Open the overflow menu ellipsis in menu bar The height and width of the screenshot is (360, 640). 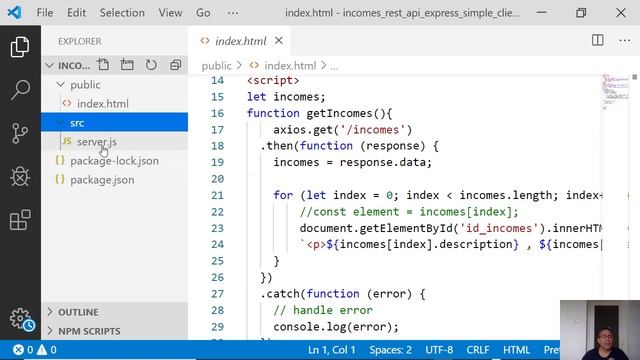(233, 13)
